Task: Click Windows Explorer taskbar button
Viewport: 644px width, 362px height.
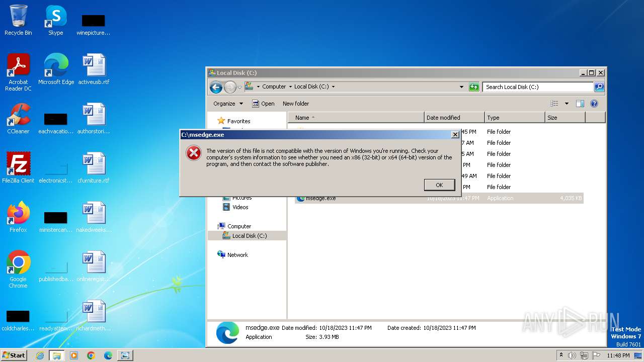Action: [x=56, y=355]
